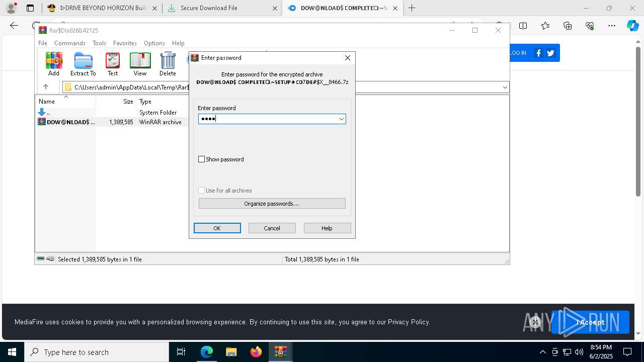Click the browser Back arrow
Viewport: 644px width, 362px height.
tap(14, 26)
